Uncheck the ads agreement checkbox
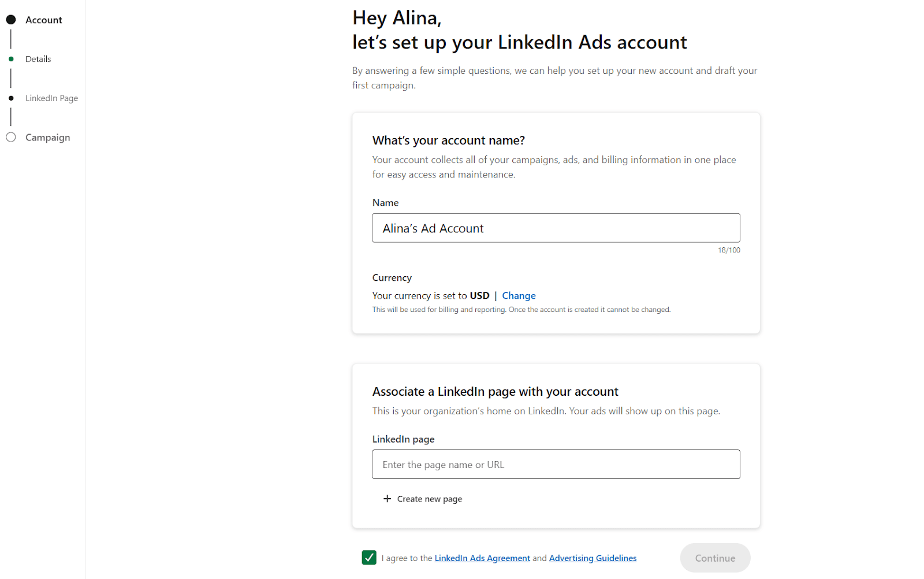Image resolution: width=924 pixels, height=579 pixels. (x=369, y=558)
